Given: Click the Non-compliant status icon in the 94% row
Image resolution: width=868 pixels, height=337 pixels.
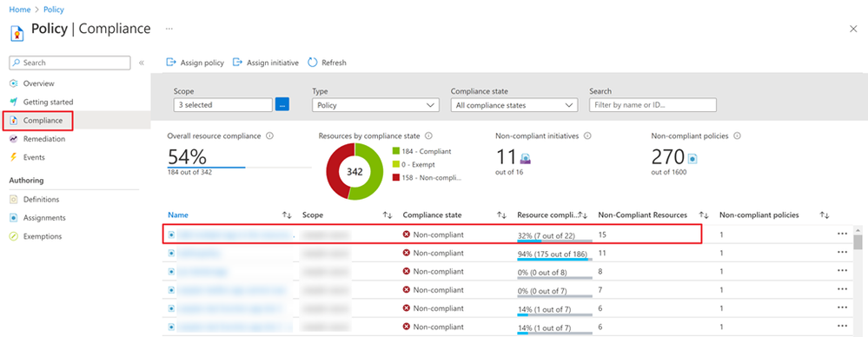Looking at the screenshot, I should pos(407,253).
